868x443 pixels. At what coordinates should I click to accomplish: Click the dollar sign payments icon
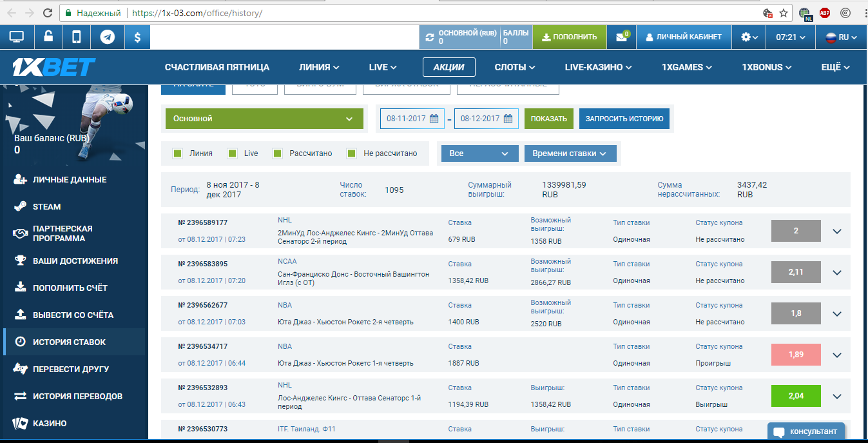pos(137,37)
